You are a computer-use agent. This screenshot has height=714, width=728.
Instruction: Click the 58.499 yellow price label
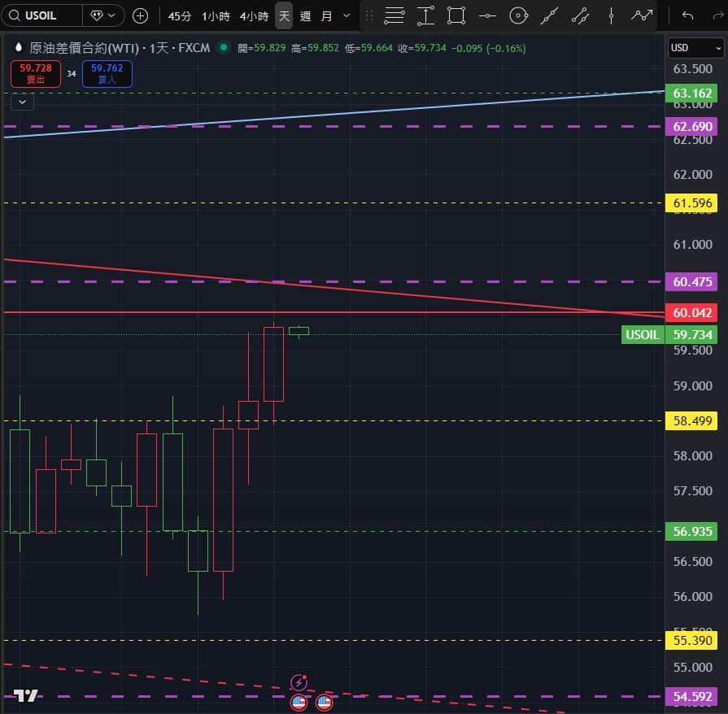691,421
